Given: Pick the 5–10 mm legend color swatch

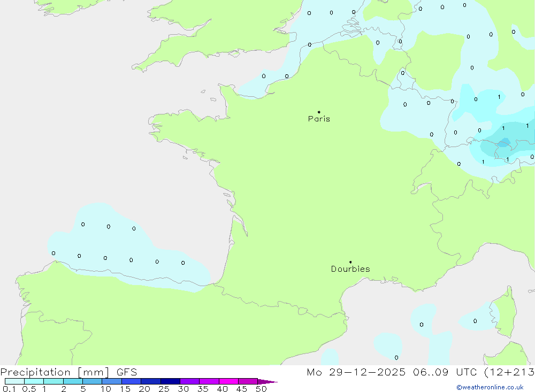Looking at the screenshot, I should click(93, 381).
